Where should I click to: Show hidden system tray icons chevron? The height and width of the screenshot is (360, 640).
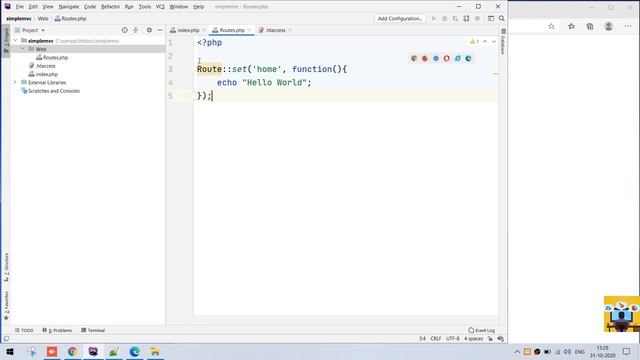pos(517,352)
